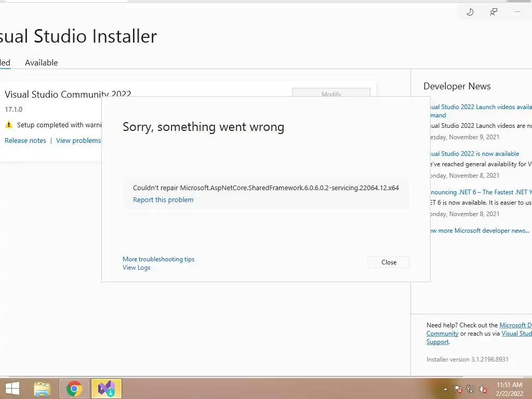Viewport: 532px width, 399px height.
Task: Click the Visual Studio Installer title
Action: click(78, 36)
